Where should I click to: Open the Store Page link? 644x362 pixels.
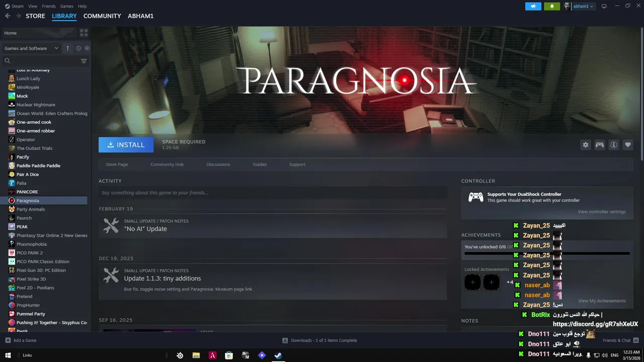pyautogui.click(x=117, y=164)
